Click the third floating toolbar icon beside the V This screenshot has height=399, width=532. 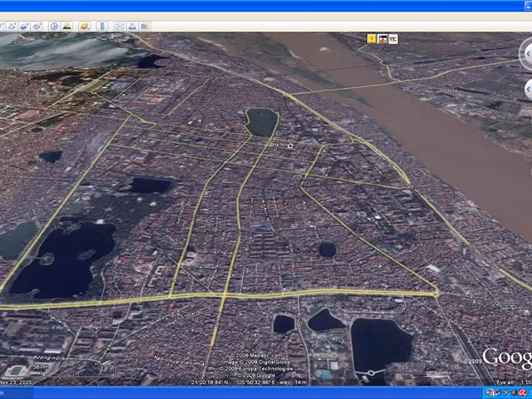(393, 39)
